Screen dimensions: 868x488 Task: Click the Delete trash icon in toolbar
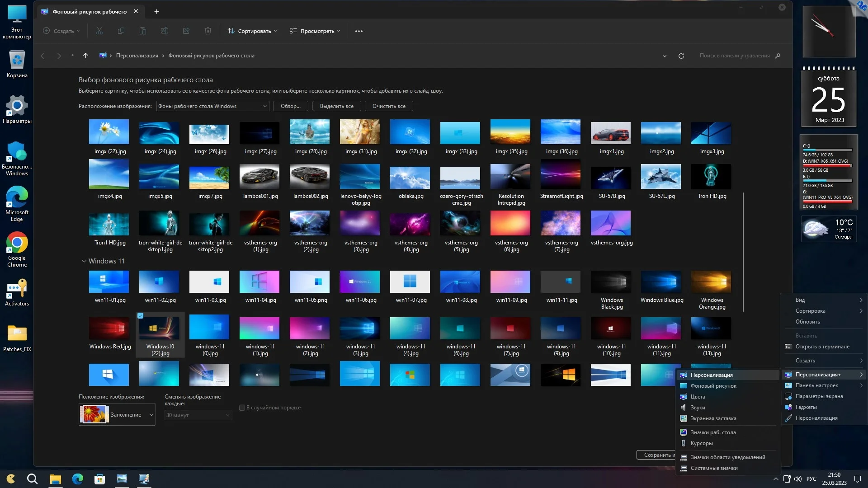point(208,31)
